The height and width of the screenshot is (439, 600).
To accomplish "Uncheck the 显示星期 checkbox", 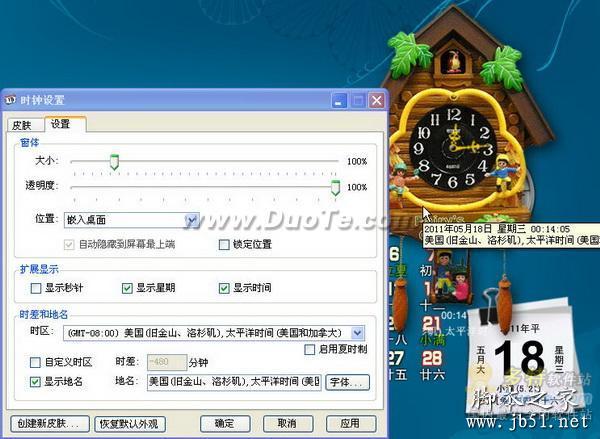I will (127, 288).
